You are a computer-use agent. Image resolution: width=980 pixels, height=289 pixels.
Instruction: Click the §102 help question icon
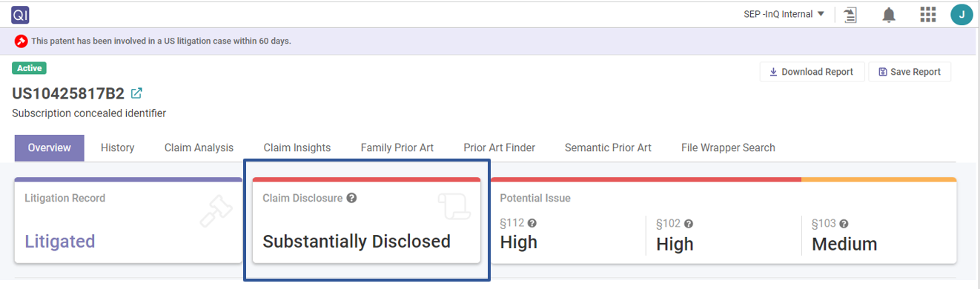coord(688,223)
